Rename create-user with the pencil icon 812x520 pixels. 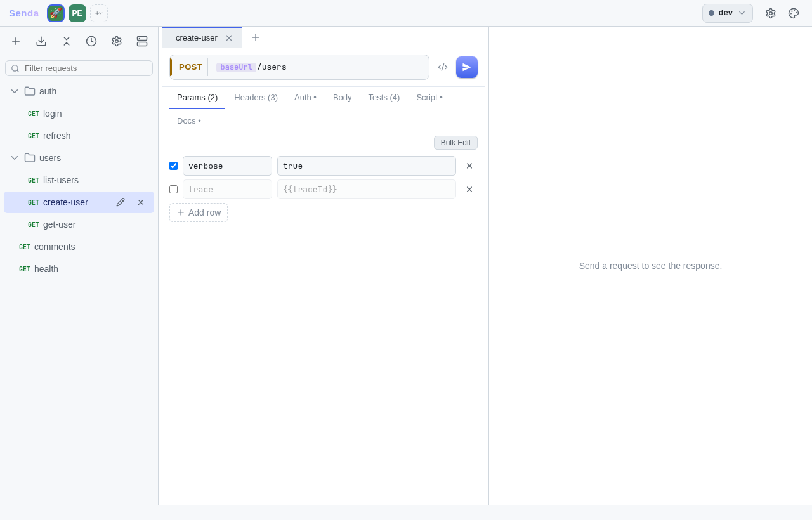tap(121, 202)
